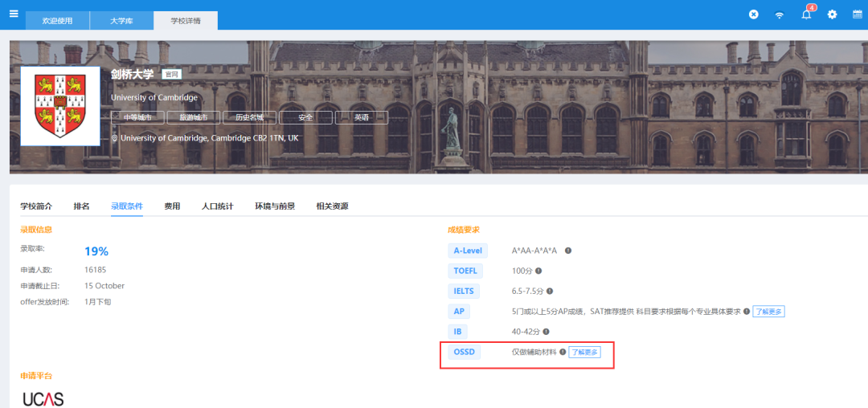868x408 pixels.
Task: Click the 历史名城 tag
Action: click(249, 118)
